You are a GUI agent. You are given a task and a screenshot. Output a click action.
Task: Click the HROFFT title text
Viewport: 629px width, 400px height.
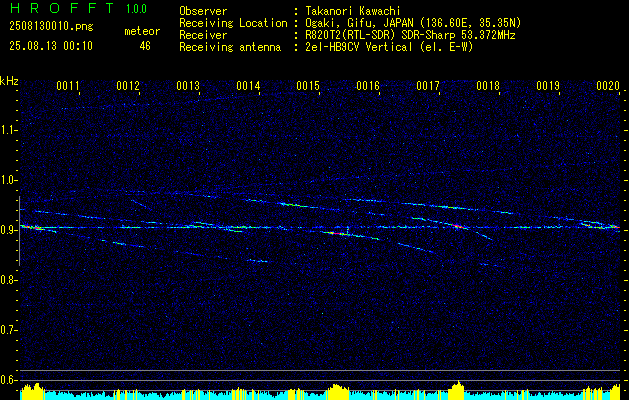(x=62, y=8)
